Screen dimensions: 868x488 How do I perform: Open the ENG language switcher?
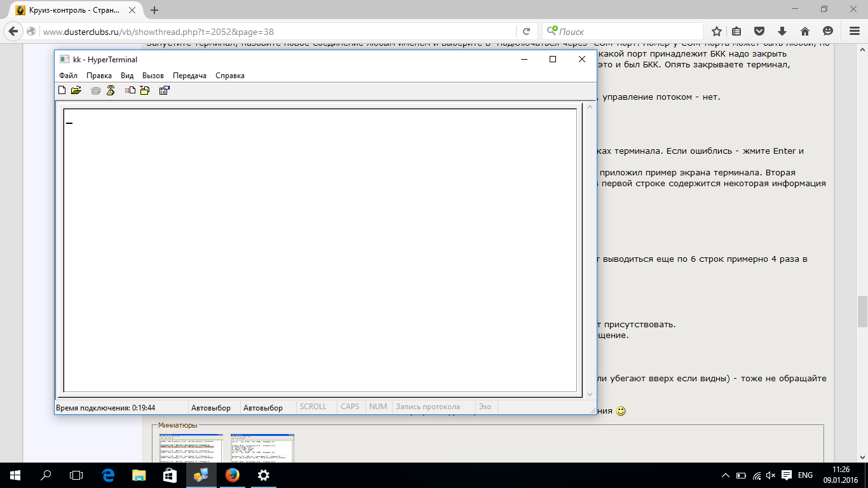click(805, 475)
